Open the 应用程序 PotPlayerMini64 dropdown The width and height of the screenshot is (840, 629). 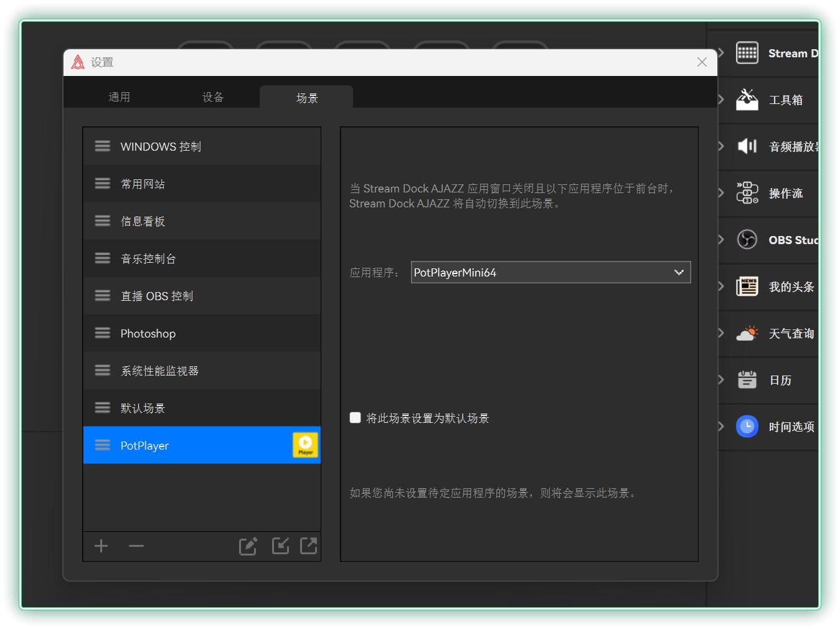[551, 272]
